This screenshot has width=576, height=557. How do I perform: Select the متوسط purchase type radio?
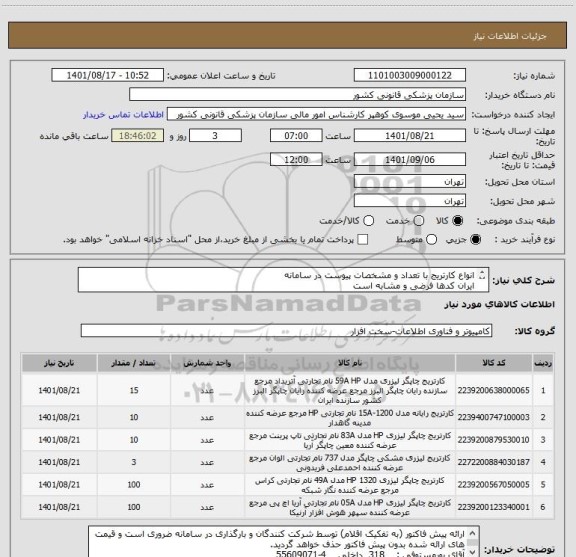click(x=431, y=240)
